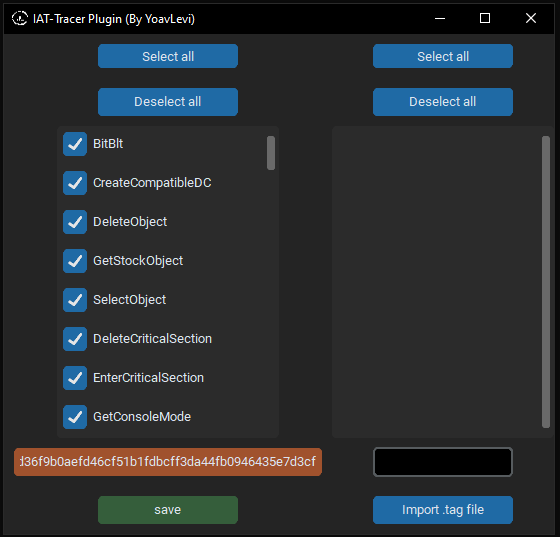This screenshot has height=537, width=560.
Task: Close the IAT-Tracer Plugin window
Action: 531,18
